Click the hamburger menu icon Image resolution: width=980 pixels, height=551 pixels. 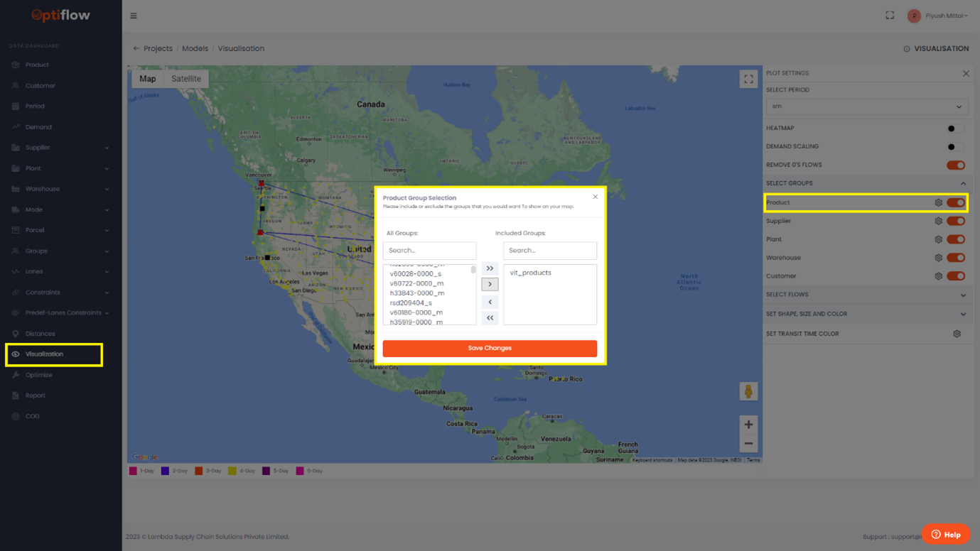[134, 16]
